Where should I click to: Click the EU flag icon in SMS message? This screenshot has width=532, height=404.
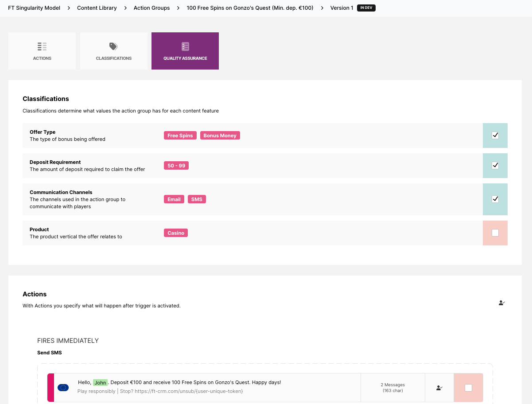63,388
